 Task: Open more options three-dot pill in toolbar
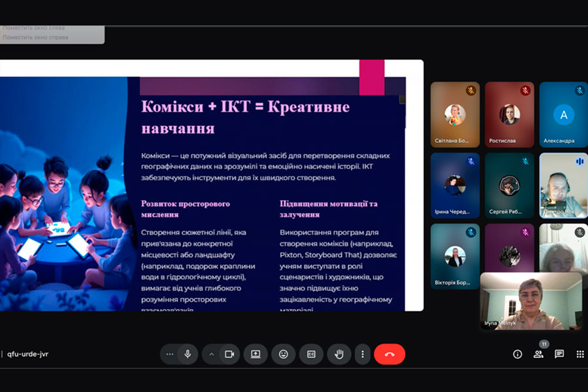pos(169,354)
